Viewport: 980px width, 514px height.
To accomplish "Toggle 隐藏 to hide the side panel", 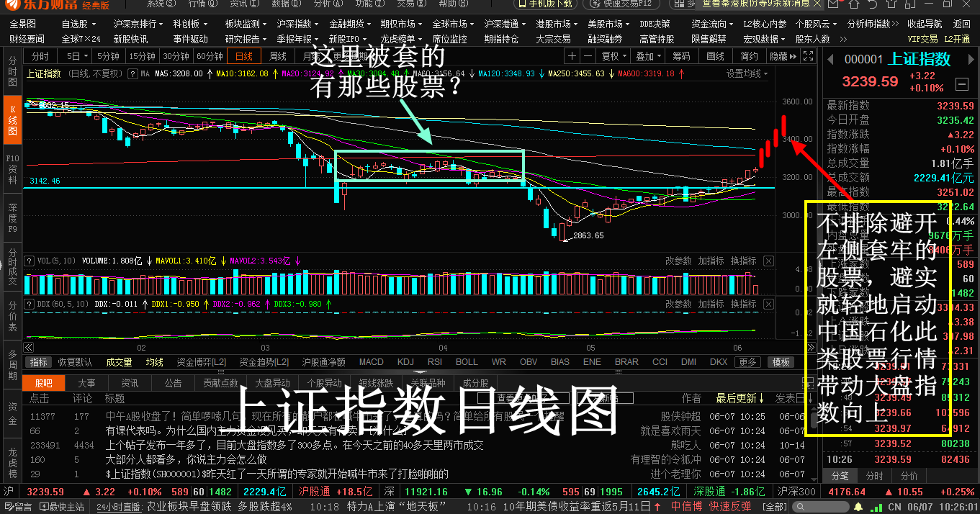I will tap(781, 56).
